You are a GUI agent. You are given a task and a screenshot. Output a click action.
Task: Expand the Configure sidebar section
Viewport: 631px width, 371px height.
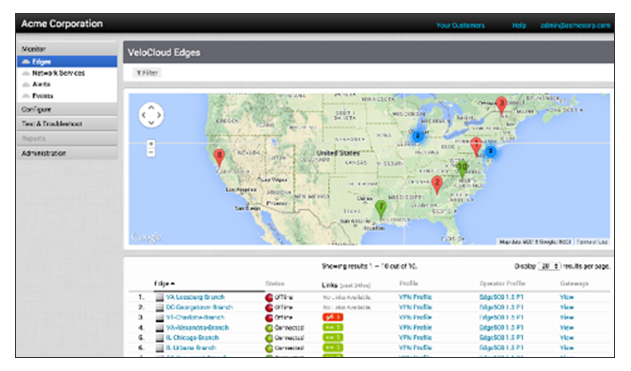pyautogui.click(x=67, y=109)
